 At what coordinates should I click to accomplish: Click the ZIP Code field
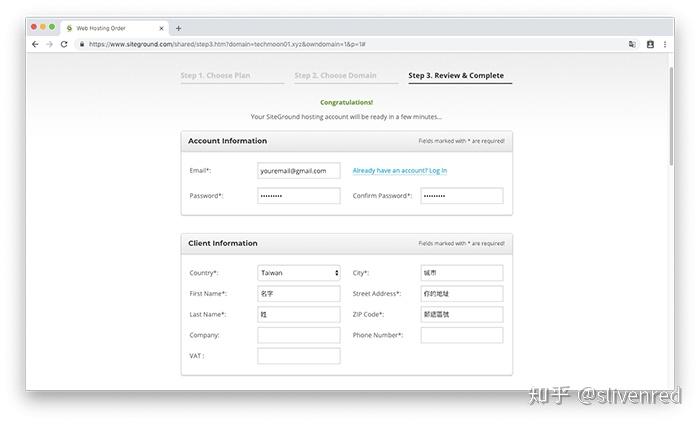[462, 314]
